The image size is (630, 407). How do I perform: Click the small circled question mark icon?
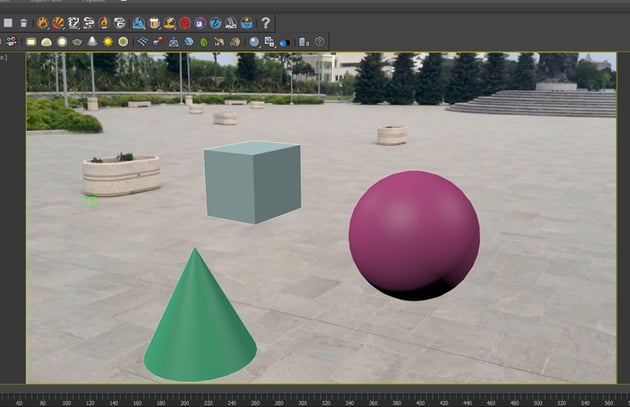pos(319,41)
